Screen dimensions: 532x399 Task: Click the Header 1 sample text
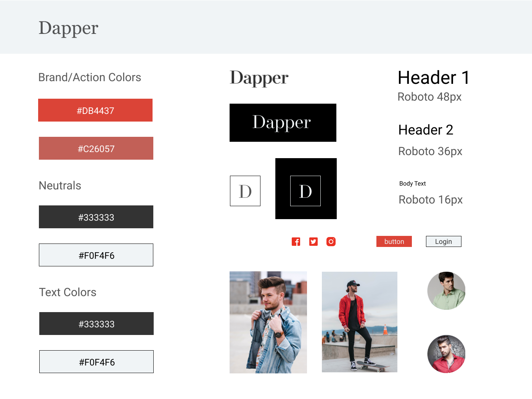click(x=434, y=78)
